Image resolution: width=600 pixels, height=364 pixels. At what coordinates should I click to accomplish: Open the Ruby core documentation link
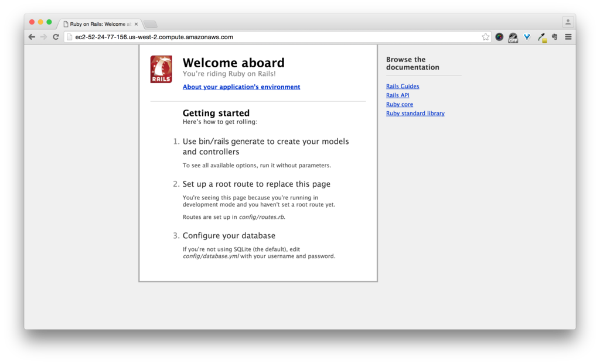tap(399, 104)
